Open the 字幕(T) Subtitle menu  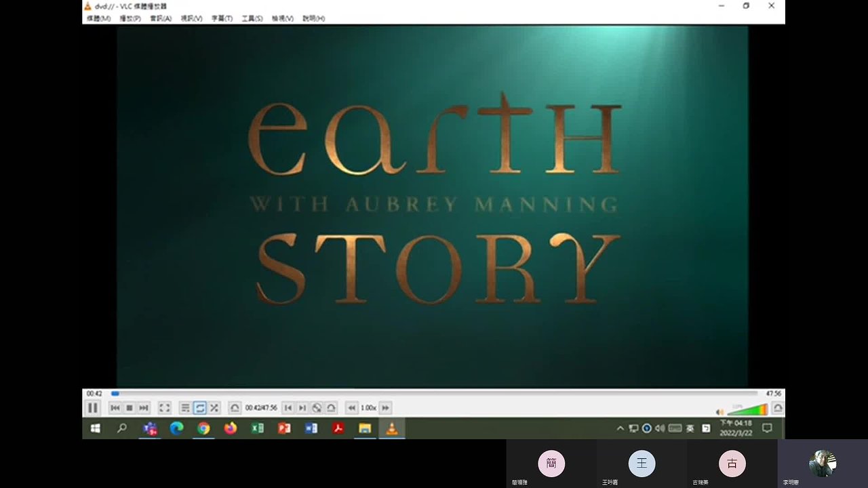(x=222, y=18)
